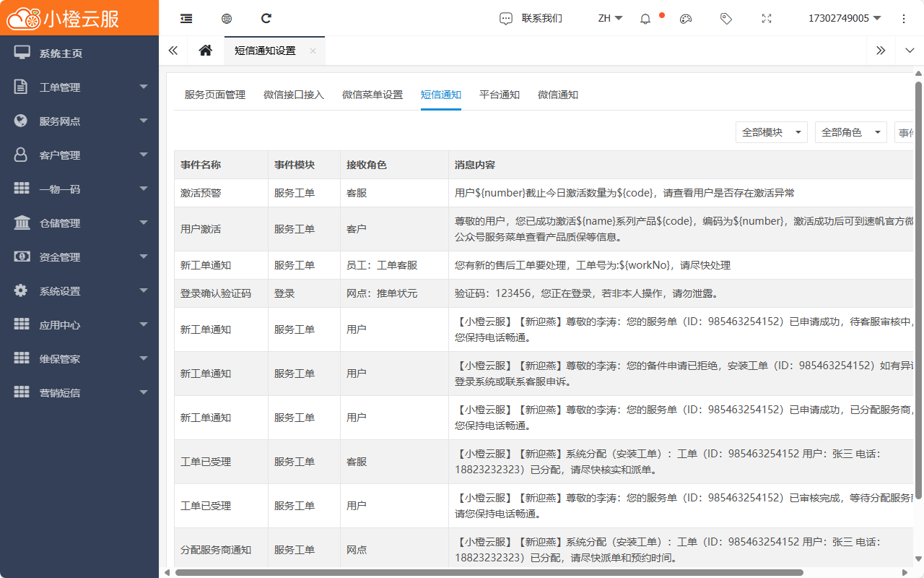
Task: Open 系统主页 in the sidebar
Action: (79, 53)
